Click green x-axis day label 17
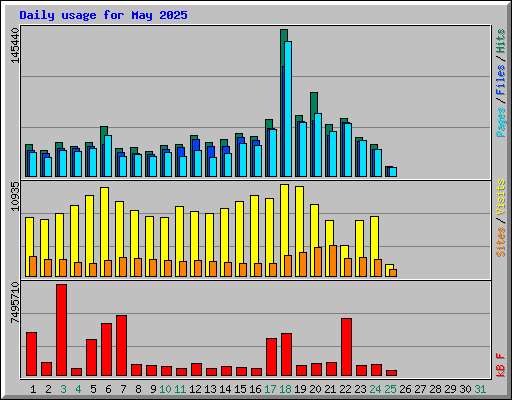 click(270, 389)
